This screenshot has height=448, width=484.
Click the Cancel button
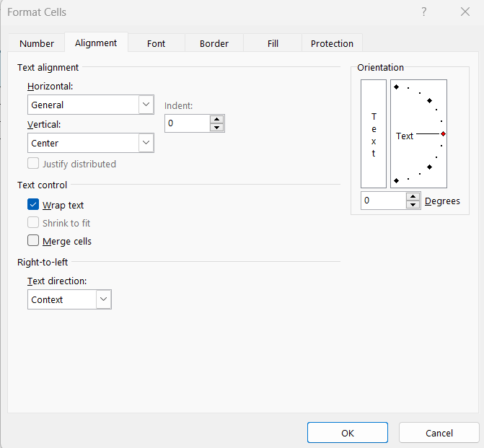pos(439,433)
